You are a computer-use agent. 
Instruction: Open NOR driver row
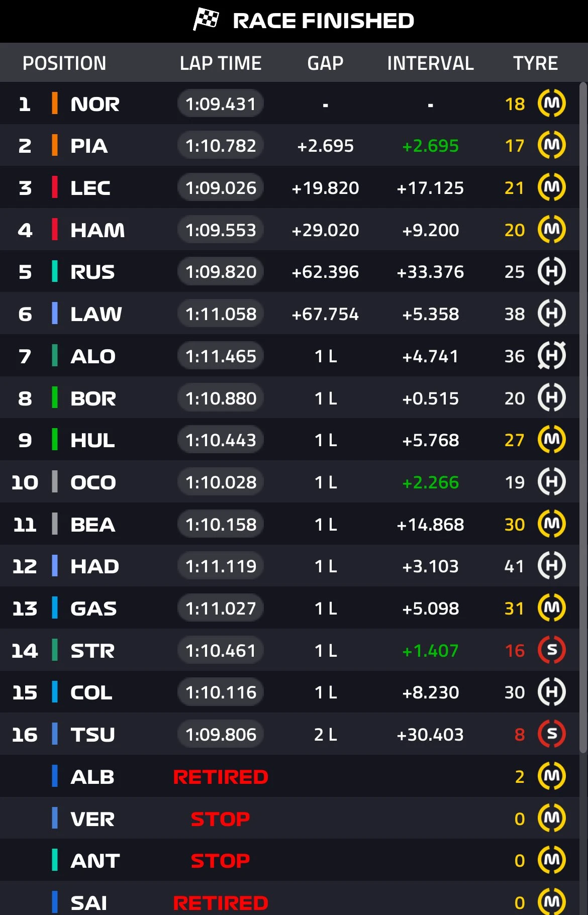(x=95, y=104)
